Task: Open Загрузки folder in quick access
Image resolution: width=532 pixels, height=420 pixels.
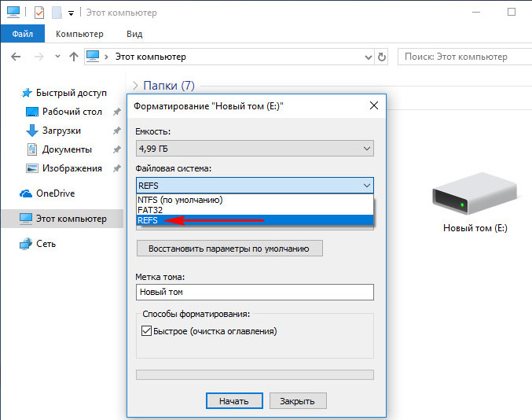Action: 61,131
